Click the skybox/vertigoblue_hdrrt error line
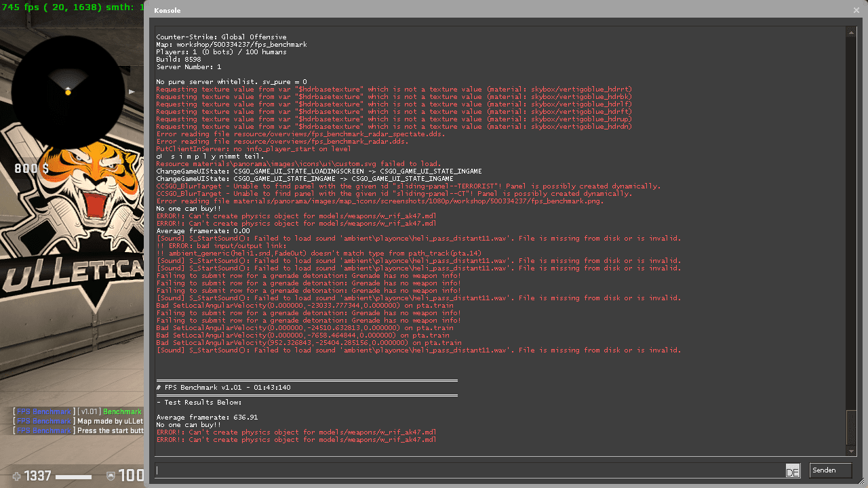Viewport: 868px width, 488px height. click(x=394, y=89)
